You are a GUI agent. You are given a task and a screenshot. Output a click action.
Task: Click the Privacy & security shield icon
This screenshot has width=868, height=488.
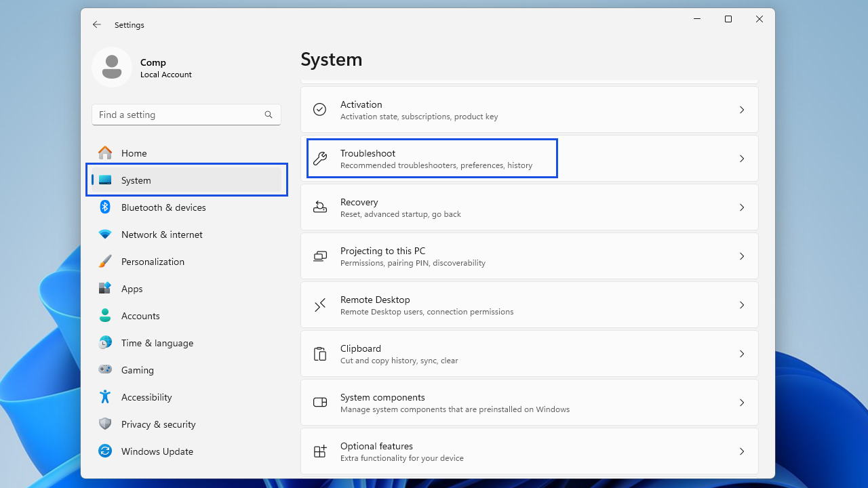(x=105, y=424)
